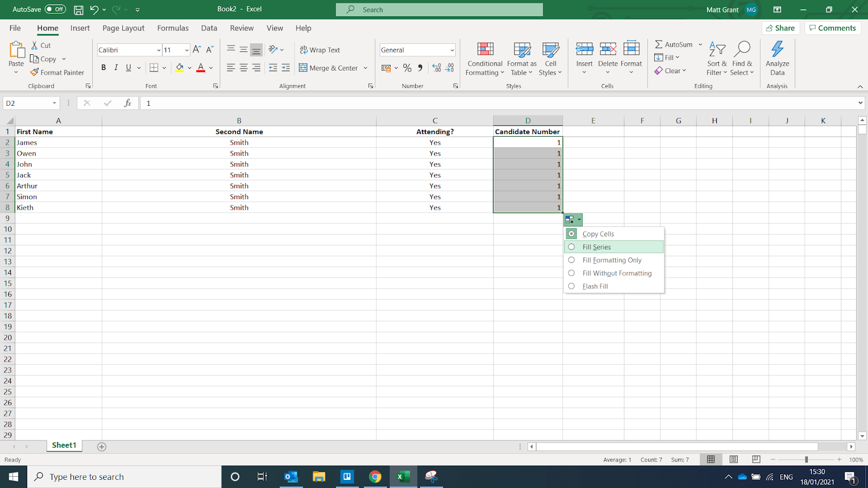
Task: Select the Flash Fill option
Action: click(614, 286)
